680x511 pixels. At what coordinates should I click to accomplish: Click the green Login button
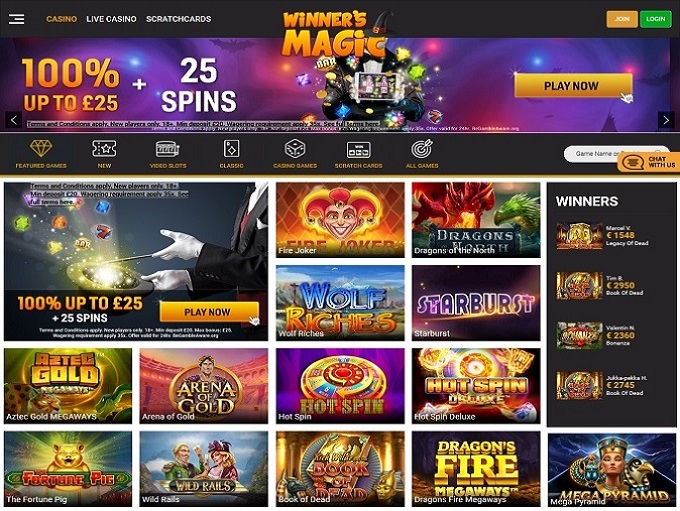click(x=656, y=19)
